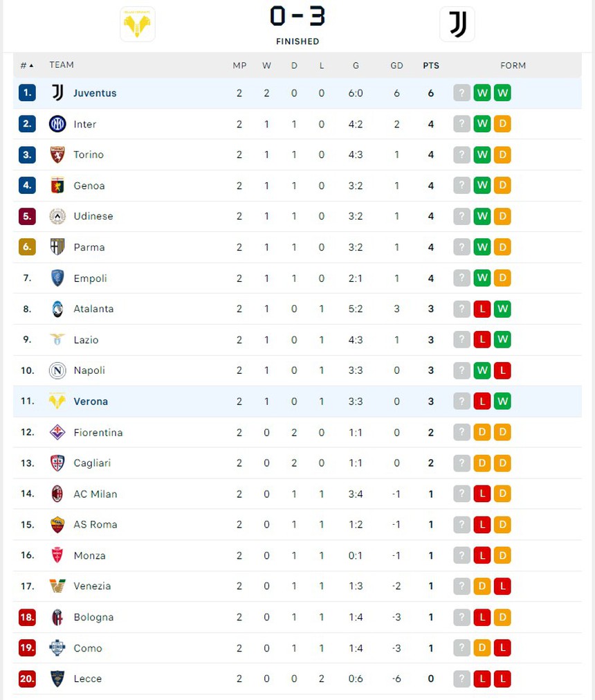This screenshot has height=700, width=595.
Task: Click the question mark prediction button beside Juventus
Action: 461,93
